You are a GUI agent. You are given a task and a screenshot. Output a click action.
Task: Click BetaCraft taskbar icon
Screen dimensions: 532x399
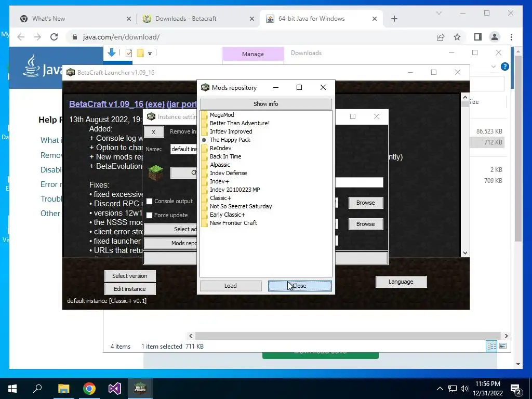pos(140,389)
